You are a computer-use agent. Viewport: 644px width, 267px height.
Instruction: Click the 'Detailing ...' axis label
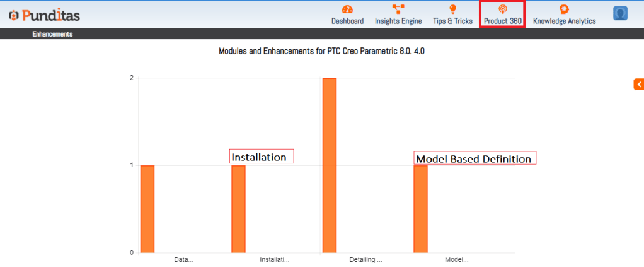pos(365,259)
